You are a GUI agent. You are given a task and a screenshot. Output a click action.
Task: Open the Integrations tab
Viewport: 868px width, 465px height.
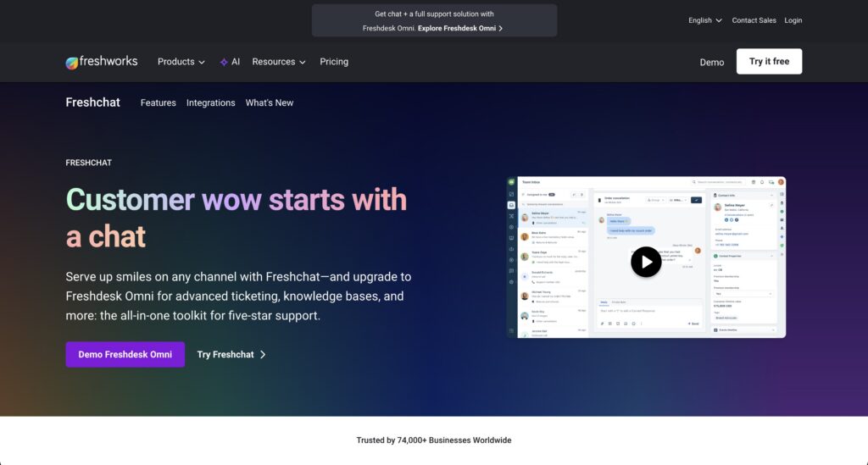point(210,102)
